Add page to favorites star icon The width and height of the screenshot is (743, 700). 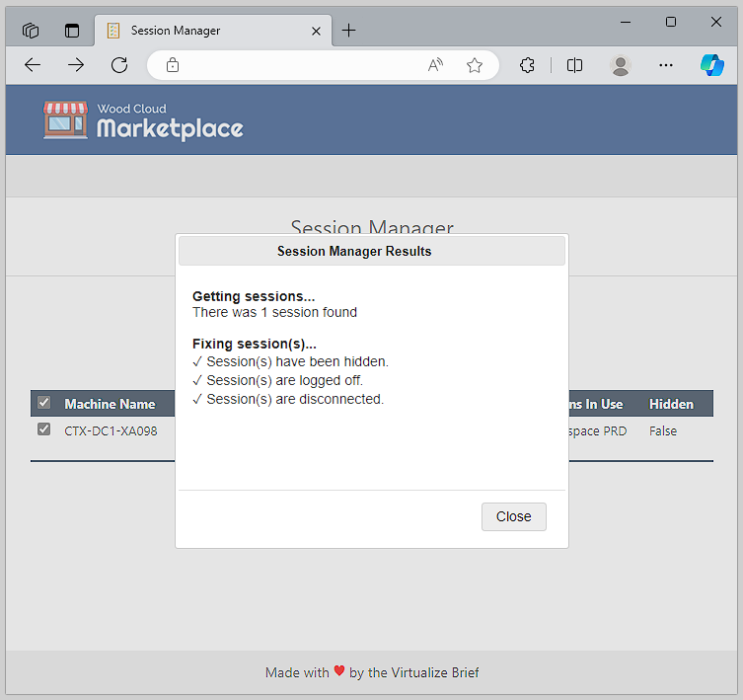click(475, 65)
